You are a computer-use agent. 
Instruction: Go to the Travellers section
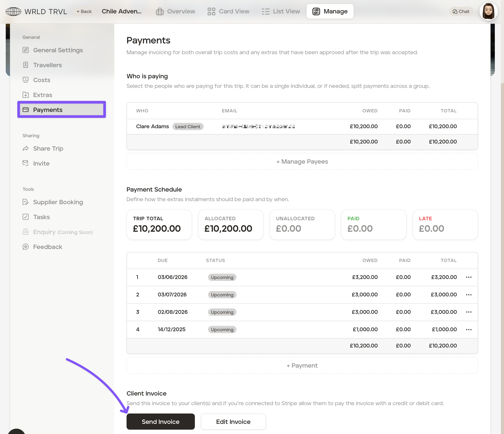tap(47, 65)
